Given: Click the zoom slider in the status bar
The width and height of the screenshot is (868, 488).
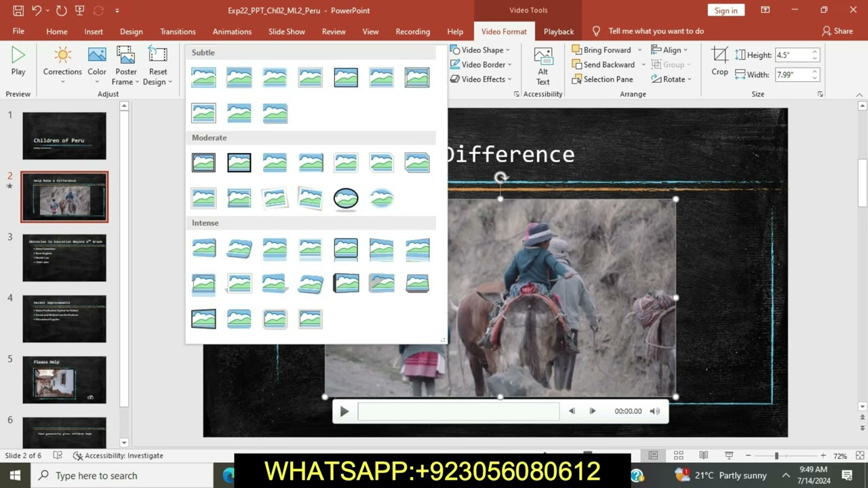Looking at the screenshot, I should click(x=786, y=455).
